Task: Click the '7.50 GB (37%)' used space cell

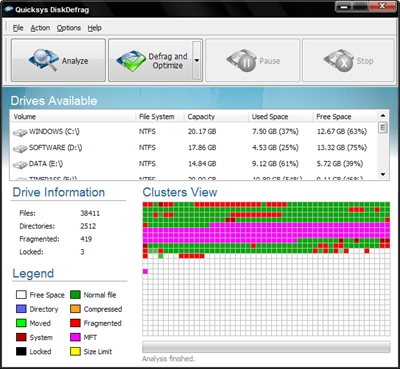Action: [275, 132]
